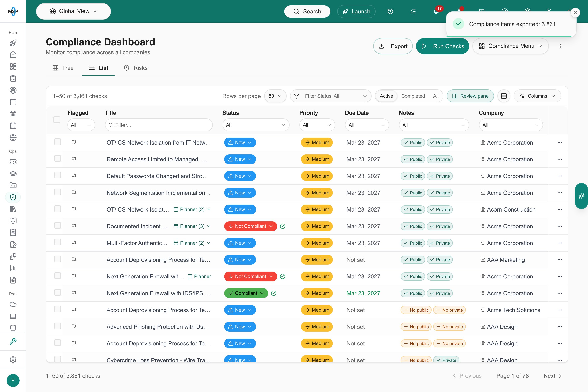Go to the Next page

553,376
